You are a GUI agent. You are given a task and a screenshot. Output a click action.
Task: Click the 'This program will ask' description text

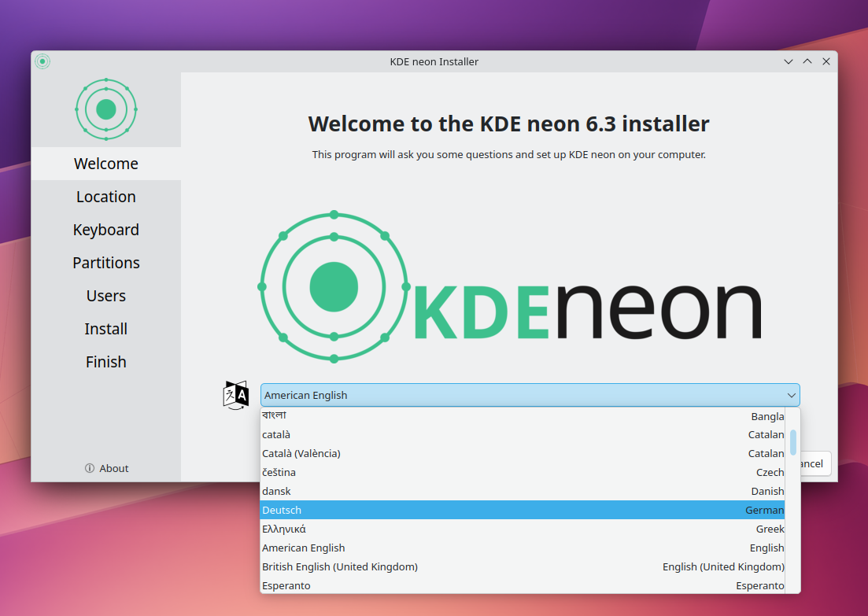508,154
